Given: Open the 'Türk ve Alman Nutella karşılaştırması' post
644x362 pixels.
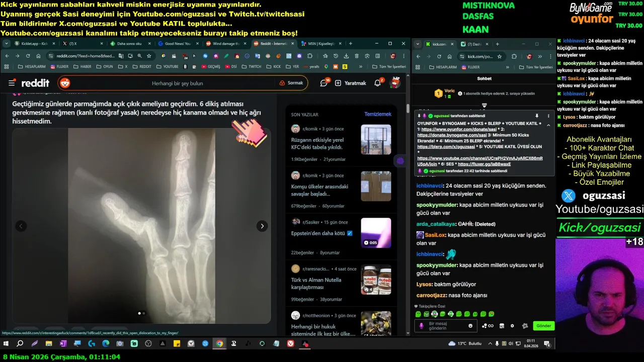Looking at the screenshot, I should [316, 284].
